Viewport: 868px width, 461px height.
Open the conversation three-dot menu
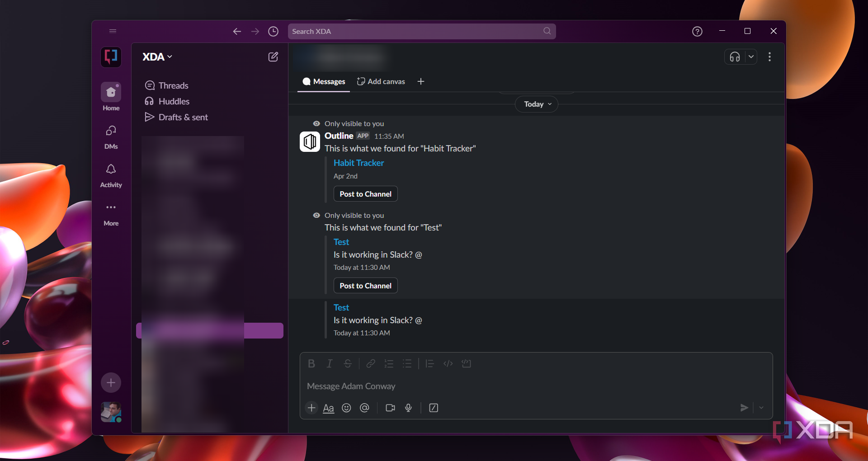tap(769, 57)
